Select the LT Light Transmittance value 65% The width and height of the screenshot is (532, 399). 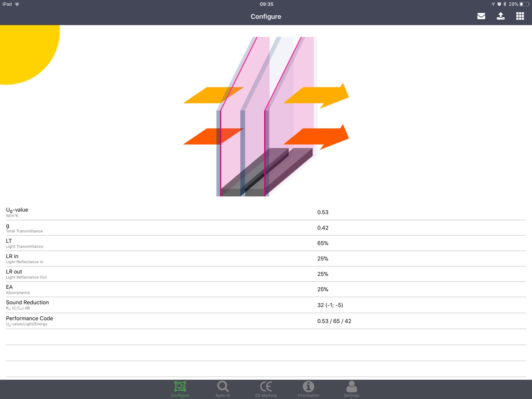(323, 243)
